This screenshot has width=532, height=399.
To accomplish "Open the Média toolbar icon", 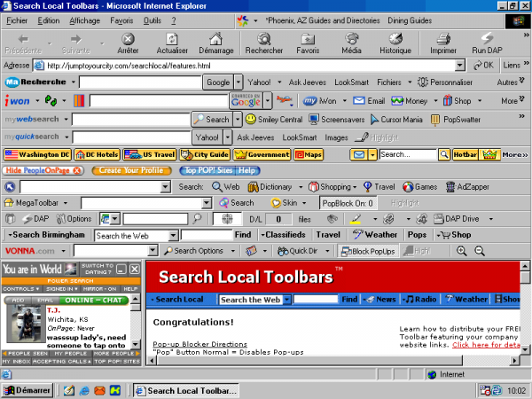I will pyautogui.click(x=351, y=39).
